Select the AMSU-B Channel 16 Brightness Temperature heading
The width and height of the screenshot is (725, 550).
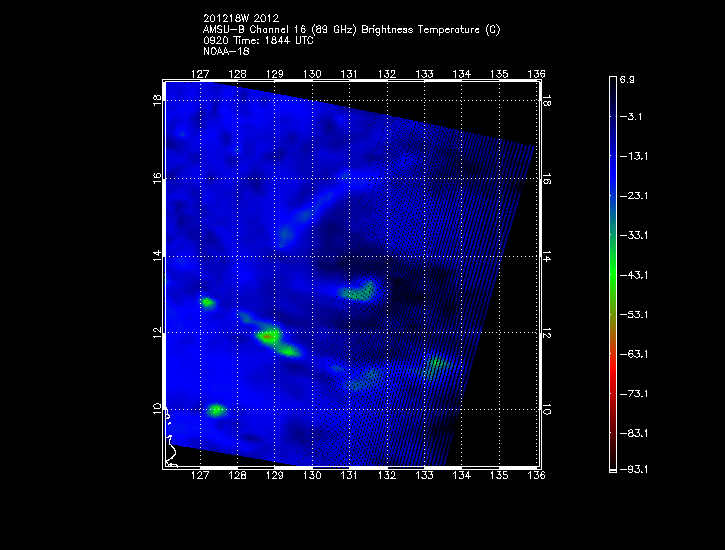point(351,30)
